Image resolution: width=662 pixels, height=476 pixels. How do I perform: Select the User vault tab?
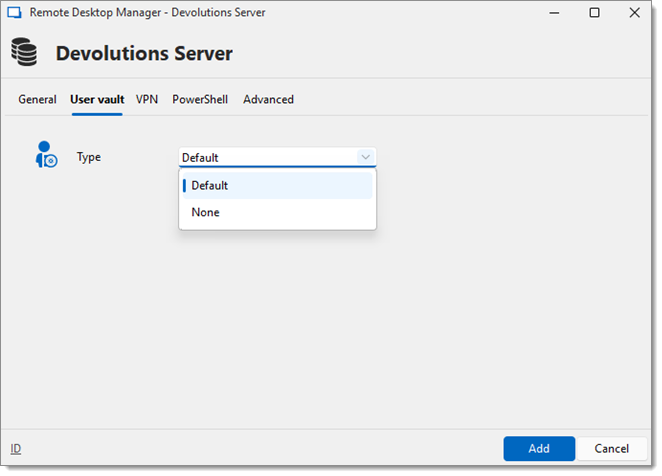point(97,100)
